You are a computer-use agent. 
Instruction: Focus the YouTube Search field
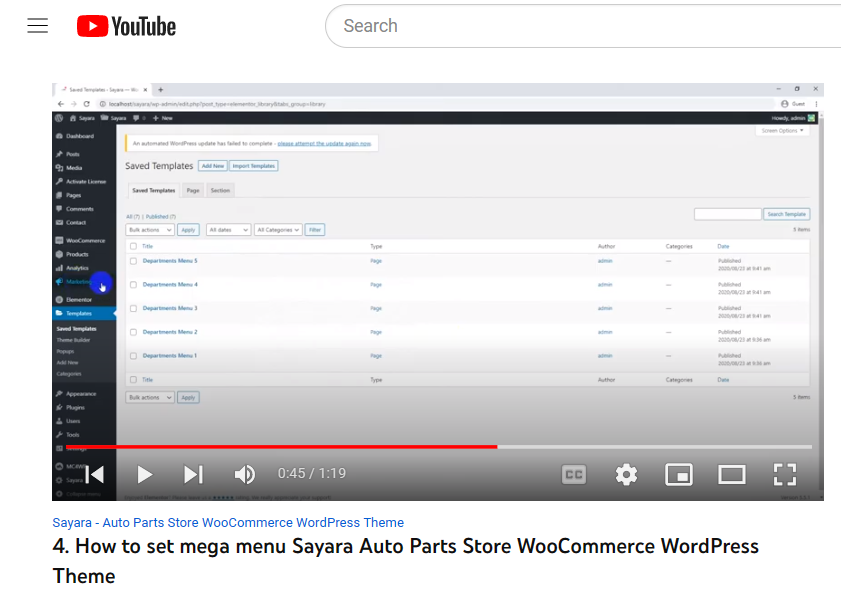pyautogui.click(x=583, y=26)
